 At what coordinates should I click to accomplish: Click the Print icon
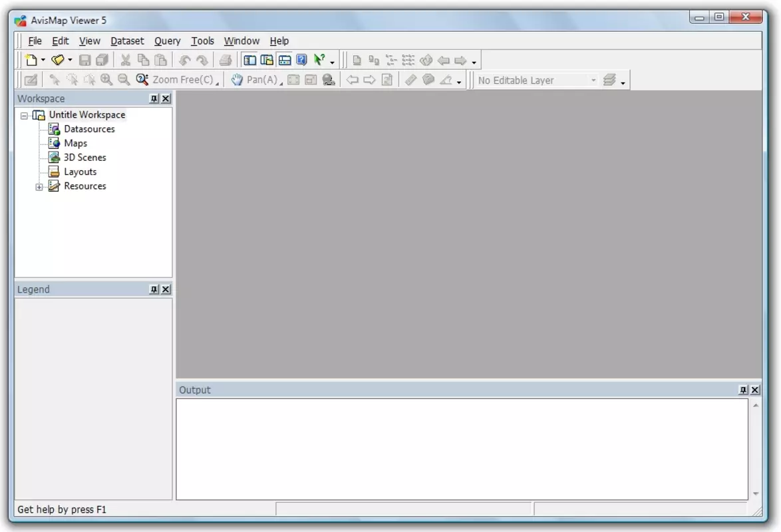pyautogui.click(x=225, y=61)
